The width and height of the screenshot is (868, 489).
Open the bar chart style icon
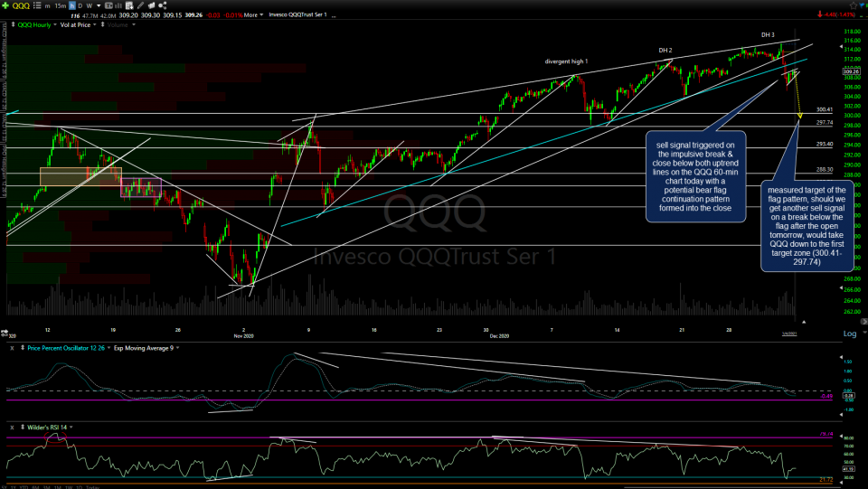tap(118, 5)
